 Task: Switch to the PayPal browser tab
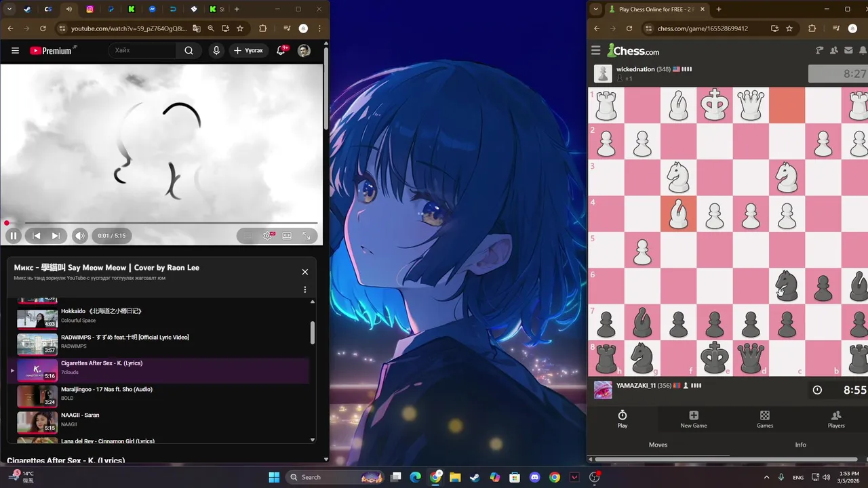click(111, 9)
